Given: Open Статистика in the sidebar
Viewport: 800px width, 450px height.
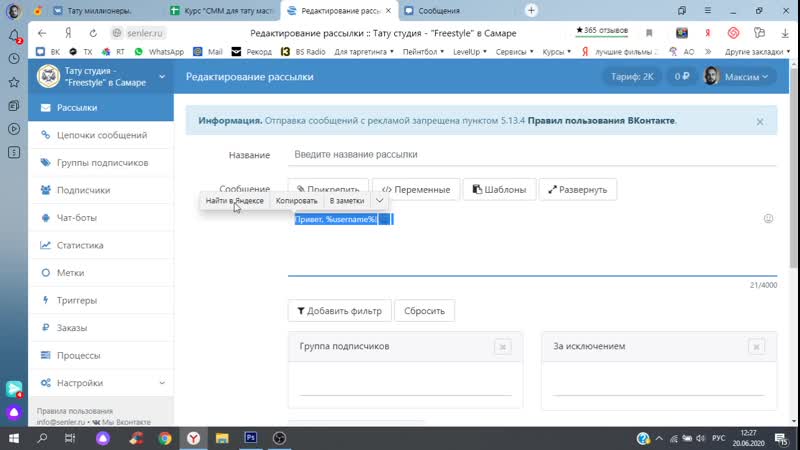Looking at the screenshot, I should pos(101,245).
